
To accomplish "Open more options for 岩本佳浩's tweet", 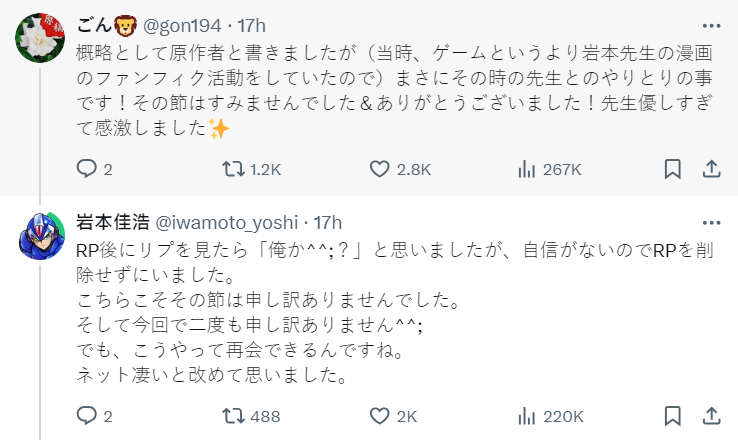I will click(710, 222).
